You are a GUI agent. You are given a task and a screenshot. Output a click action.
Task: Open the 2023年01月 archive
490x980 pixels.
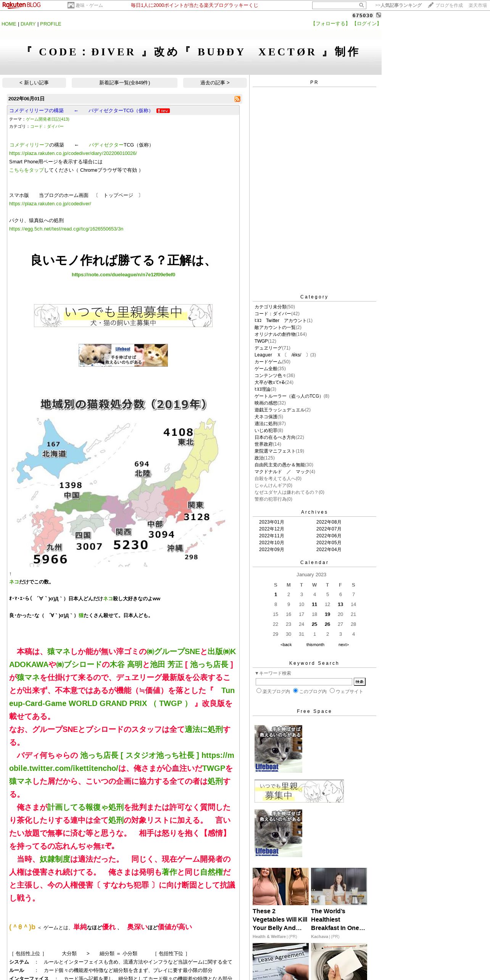[271, 522]
